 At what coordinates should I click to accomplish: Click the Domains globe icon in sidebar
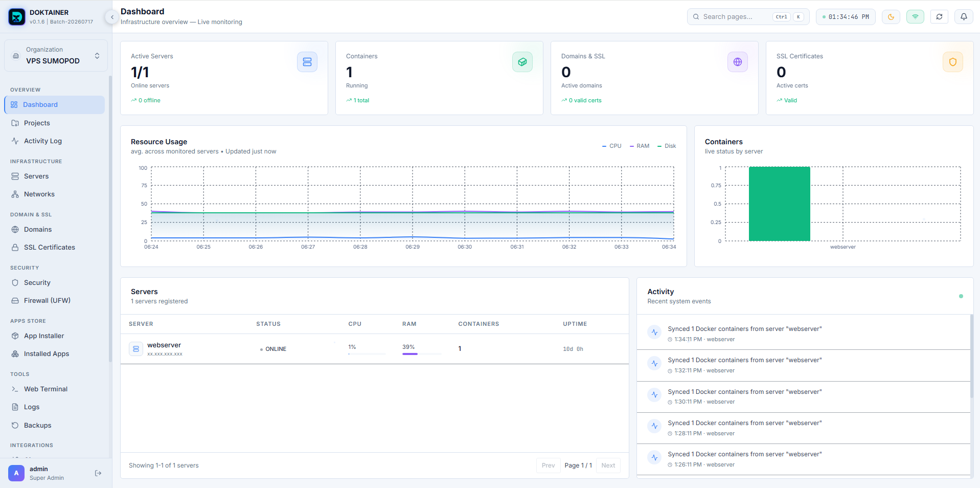click(15, 229)
